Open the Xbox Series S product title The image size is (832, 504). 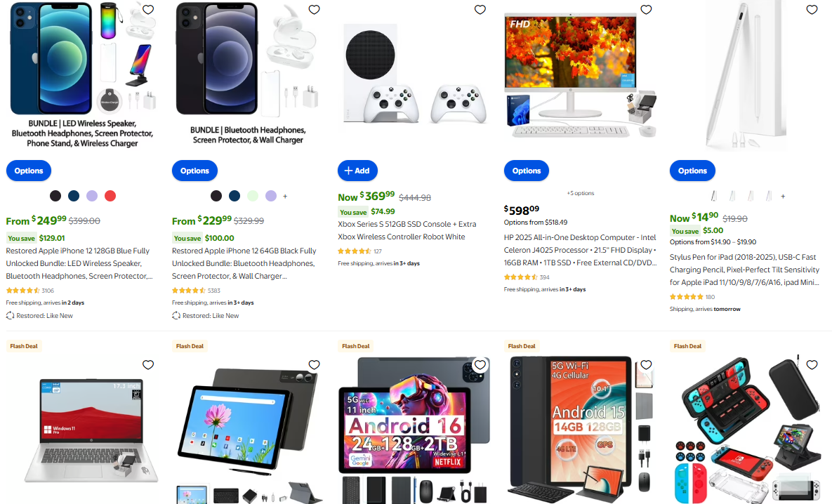[407, 230]
